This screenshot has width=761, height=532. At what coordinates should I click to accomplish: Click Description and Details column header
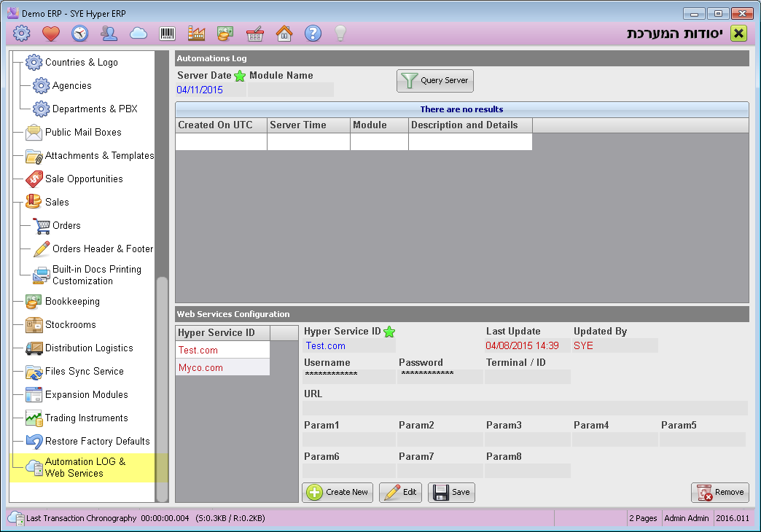470,125
